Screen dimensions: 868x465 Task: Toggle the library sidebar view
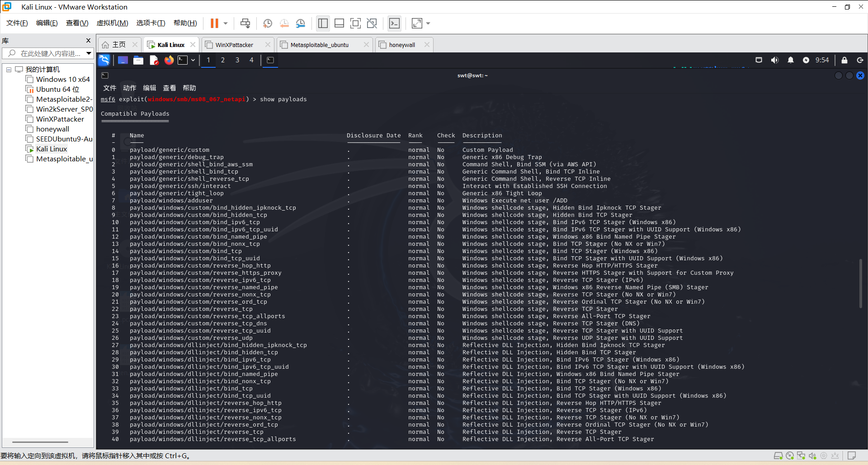(323, 23)
